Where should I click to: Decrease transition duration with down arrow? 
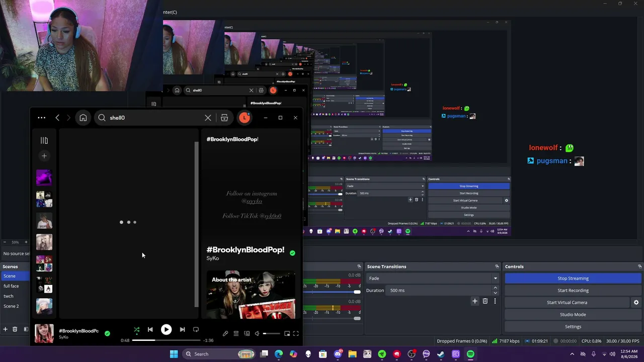pyautogui.click(x=496, y=293)
